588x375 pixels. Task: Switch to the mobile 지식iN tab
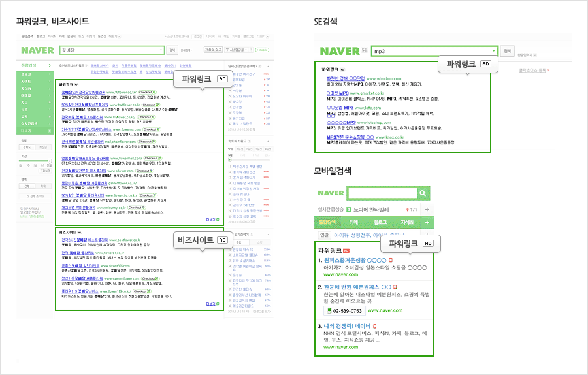coord(407,222)
